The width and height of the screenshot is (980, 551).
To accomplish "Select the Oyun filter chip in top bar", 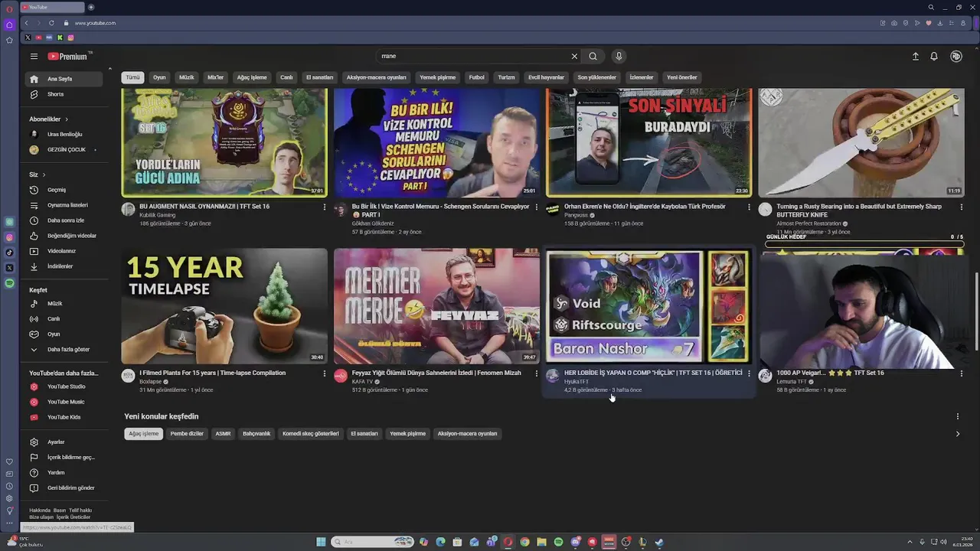I will (x=159, y=77).
